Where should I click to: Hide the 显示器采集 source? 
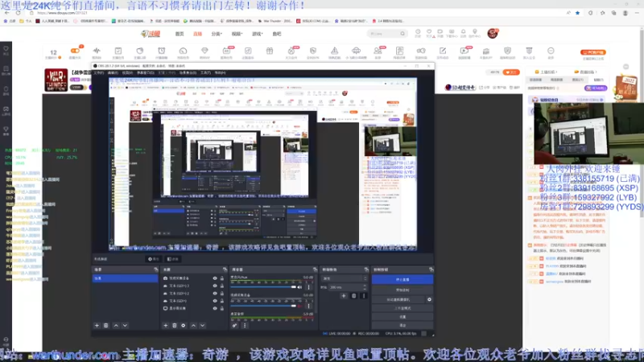215,308
